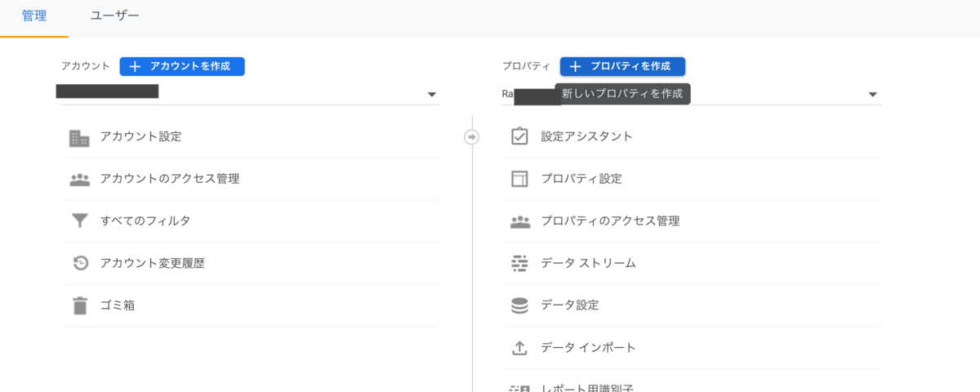Image resolution: width=980 pixels, height=392 pixels.
Task: Click the plus icon in プロパティを作成
Action: [576, 66]
